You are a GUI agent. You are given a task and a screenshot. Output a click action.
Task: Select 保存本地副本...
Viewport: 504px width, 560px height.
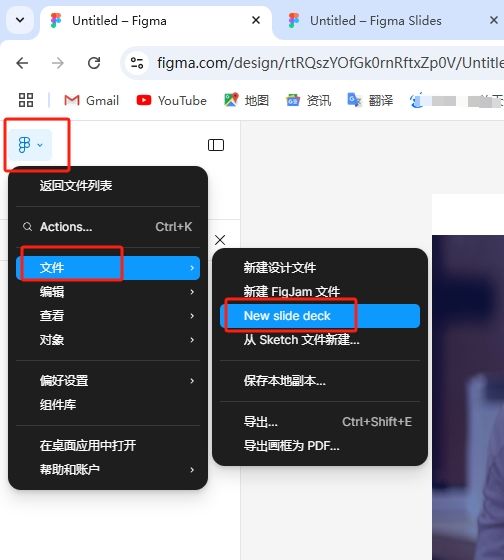pos(320,381)
